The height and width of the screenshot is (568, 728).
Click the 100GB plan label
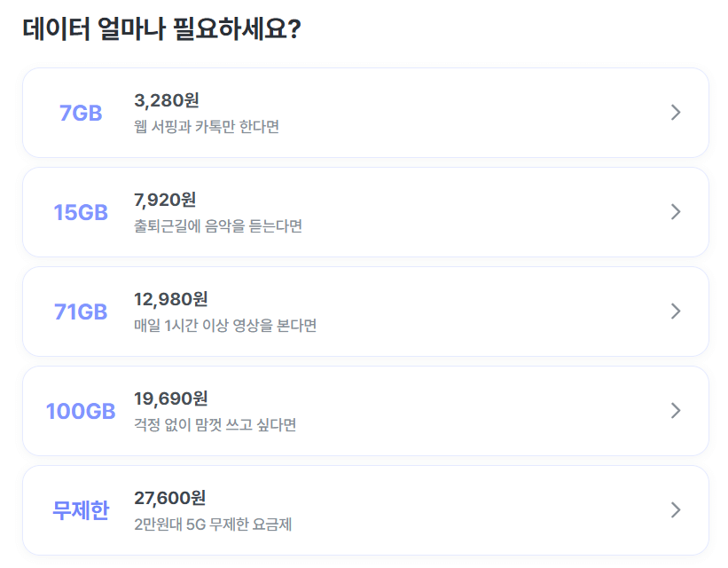(81, 411)
